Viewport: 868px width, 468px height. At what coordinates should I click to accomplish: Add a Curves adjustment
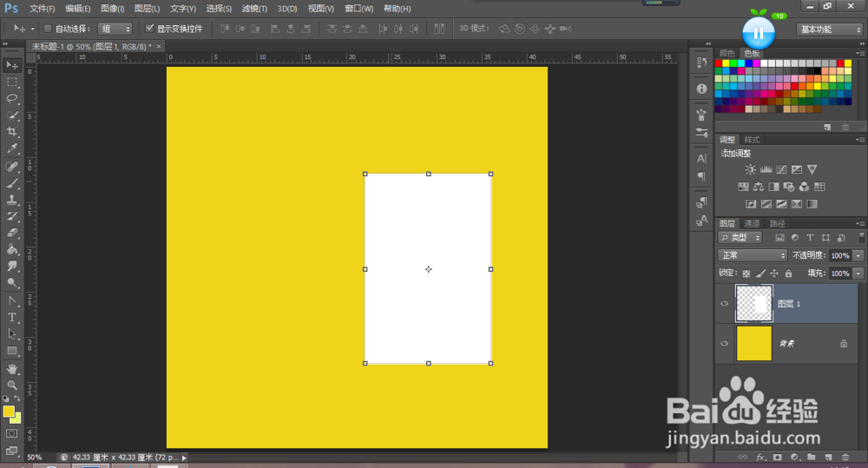[782, 169]
